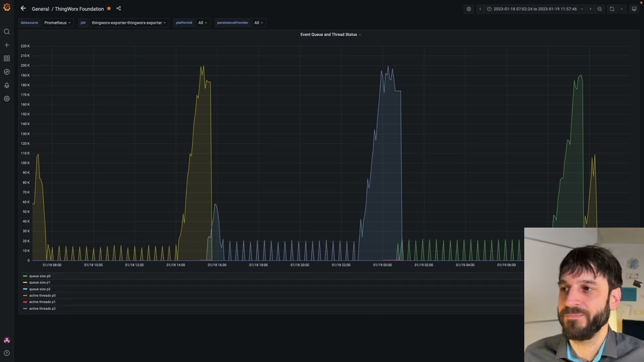Open the time range picker
This screenshot has height=362, width=644.
click(535, 9)
